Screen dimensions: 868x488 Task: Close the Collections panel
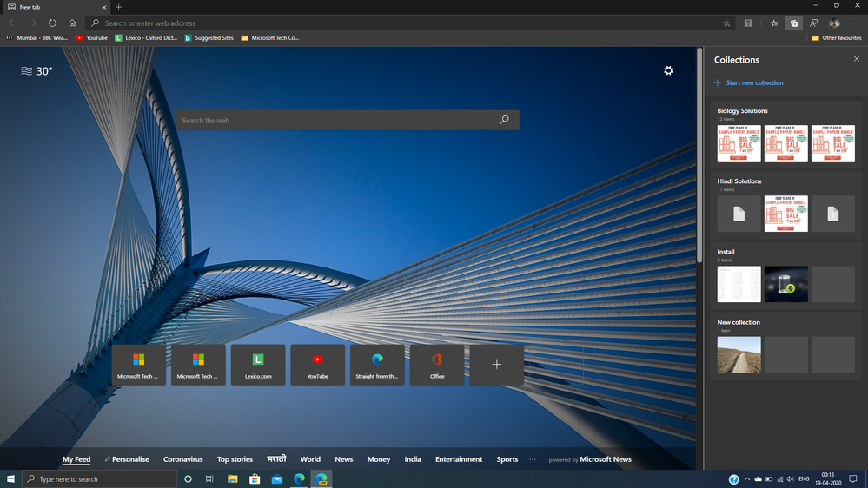point(856,59)
